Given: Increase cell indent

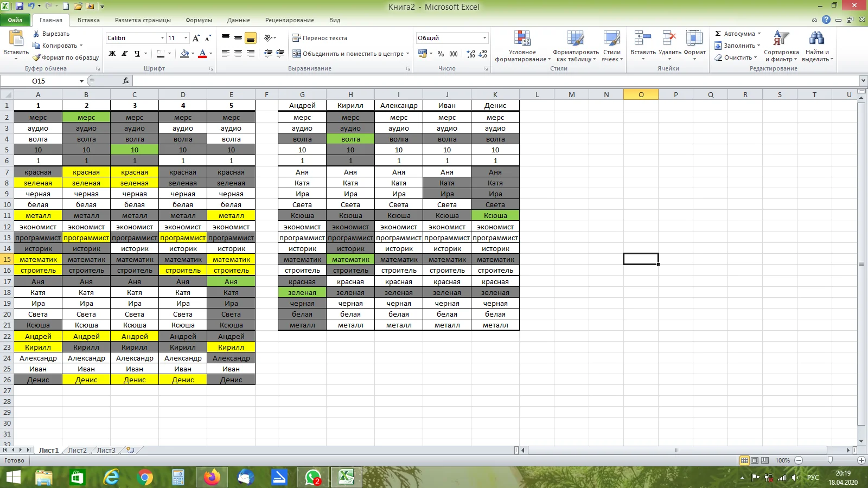Looking at the screenshot, I should click(280, 54).
